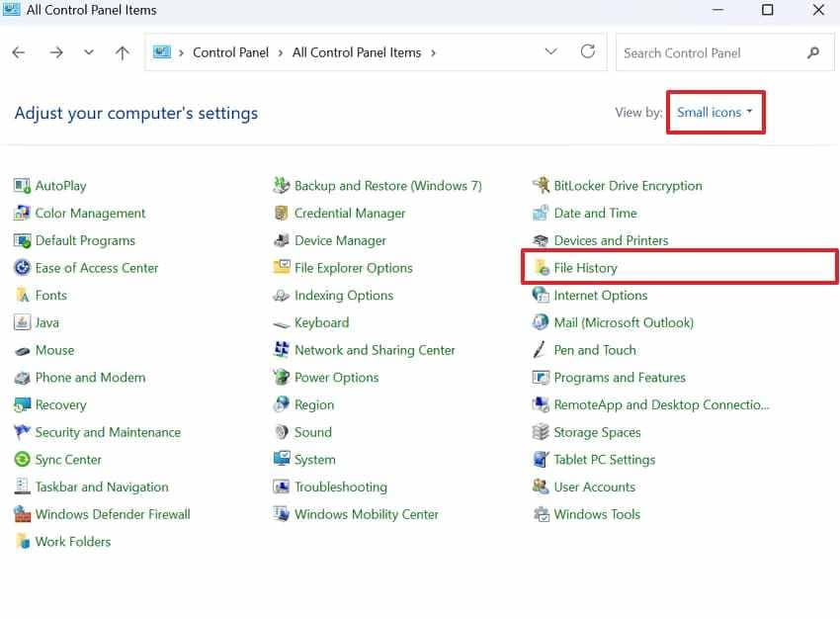The width and height of the screenshot is (840, 619).
Task: Open the Internet Options globe icon
Action: pos(541,296)
